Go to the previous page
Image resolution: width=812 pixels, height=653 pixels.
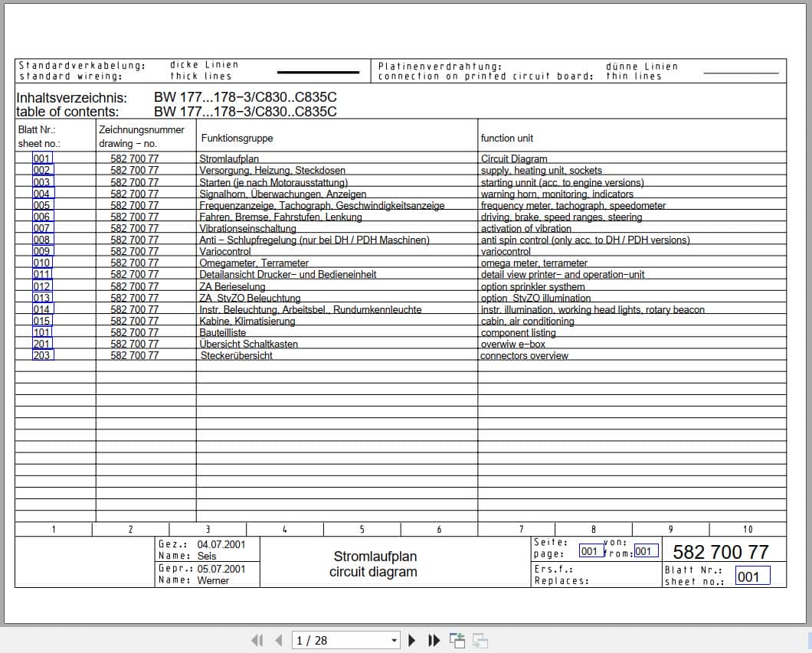point(279,641)
